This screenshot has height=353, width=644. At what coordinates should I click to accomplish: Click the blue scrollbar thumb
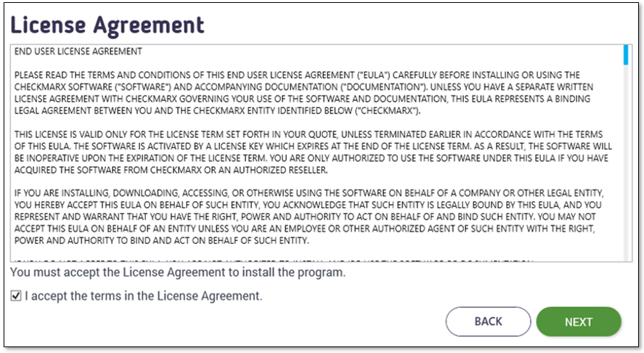[627, 55]
